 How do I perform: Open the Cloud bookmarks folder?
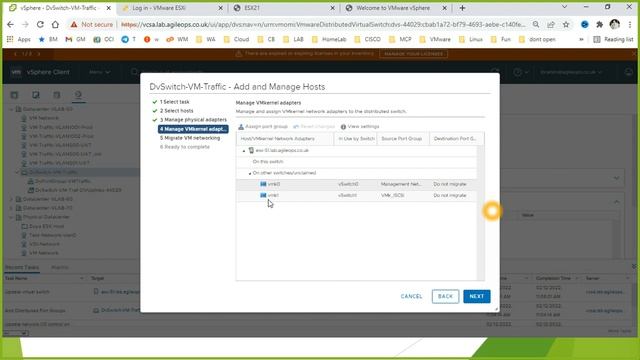pyautogui.click(x=236, y=39)
